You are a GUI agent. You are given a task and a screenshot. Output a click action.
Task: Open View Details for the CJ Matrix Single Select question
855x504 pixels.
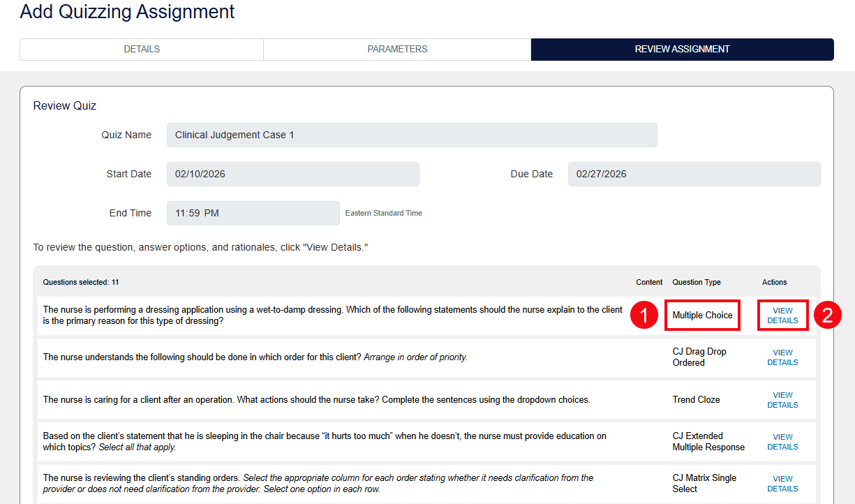tap(782, 484)
